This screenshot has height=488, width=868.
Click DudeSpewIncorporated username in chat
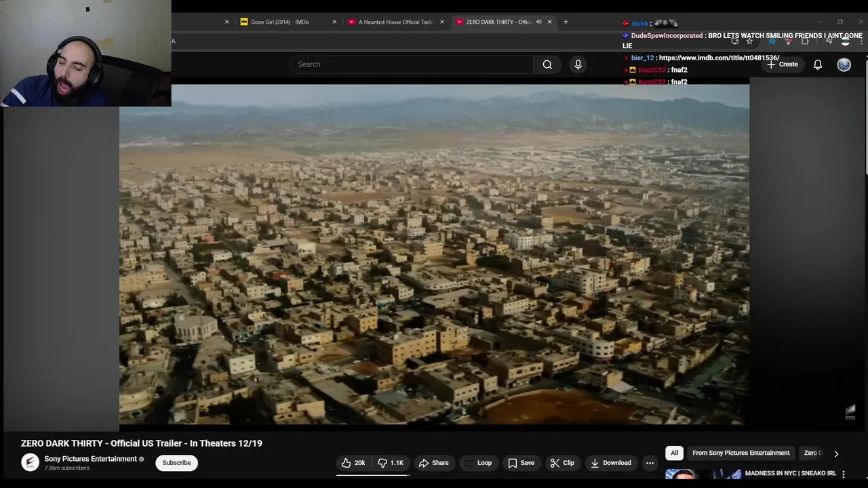pyautogui.click(x=667, y=35)
